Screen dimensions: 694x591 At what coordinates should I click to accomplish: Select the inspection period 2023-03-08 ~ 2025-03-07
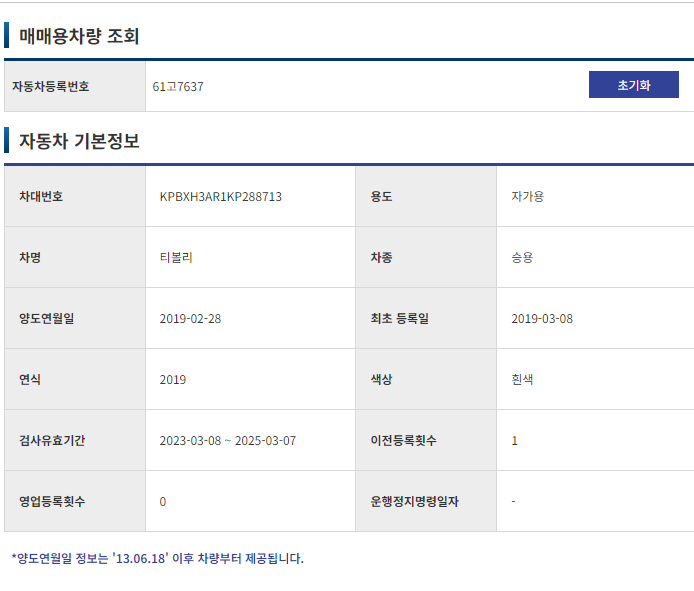(227, 440)
